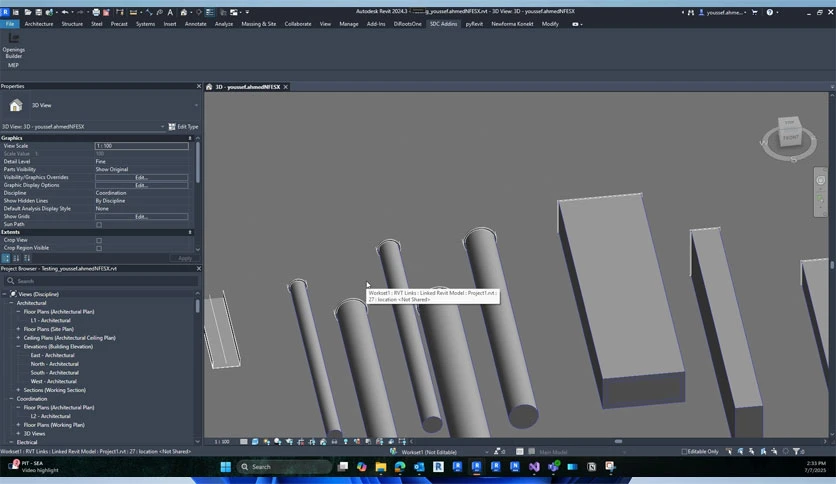Toggle the Editable Only checkbox

pyautogui.click(x=684, y=451)
